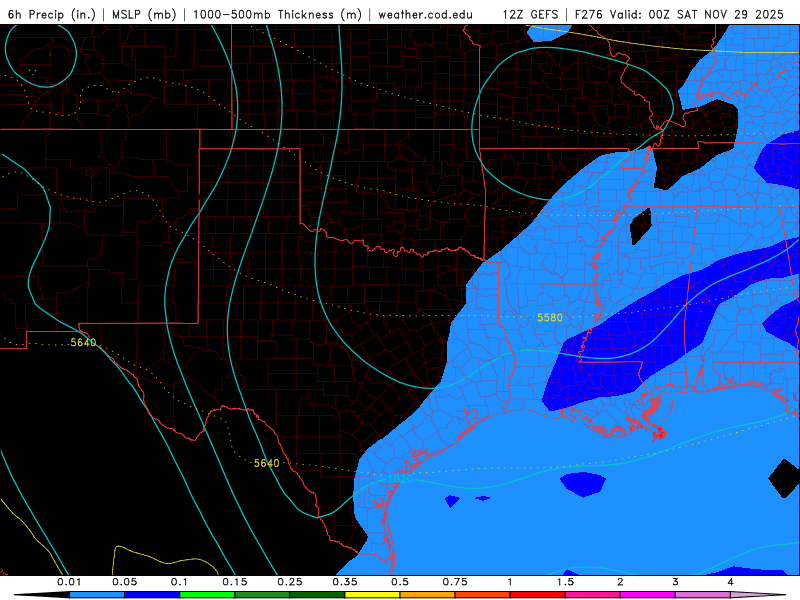Click the 0.75 legend value label

tap(455, 582)
